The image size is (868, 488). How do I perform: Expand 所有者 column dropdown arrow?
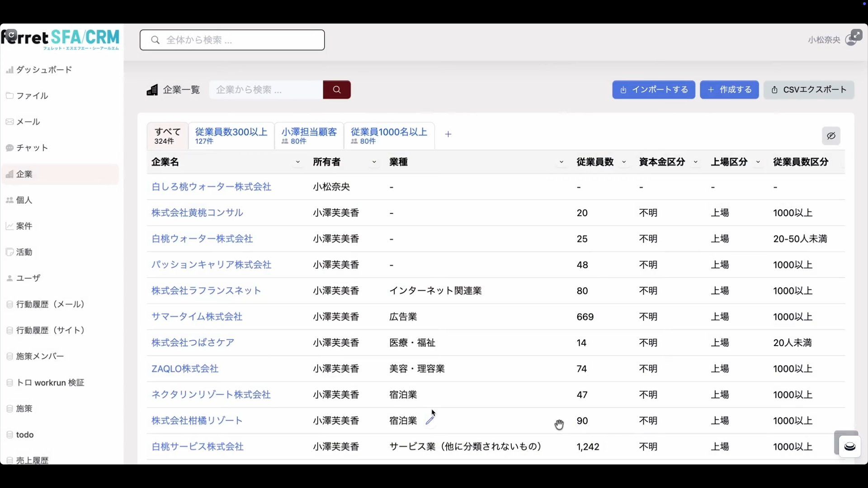coord(374,162)
